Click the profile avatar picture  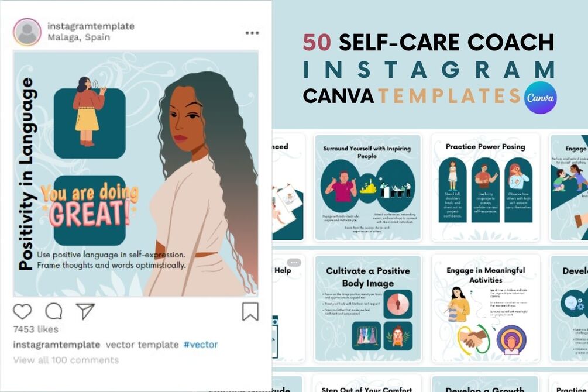pyautogui.click(x=27, y=32)
